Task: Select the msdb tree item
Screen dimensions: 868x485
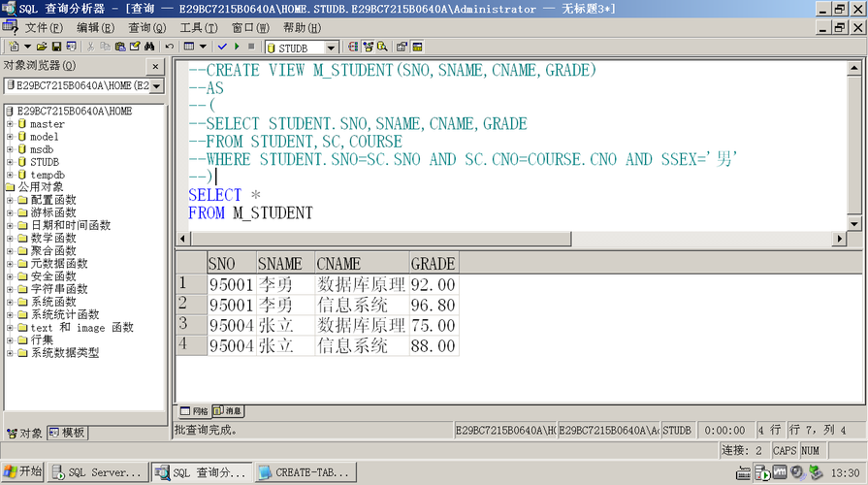Action: 42,149
